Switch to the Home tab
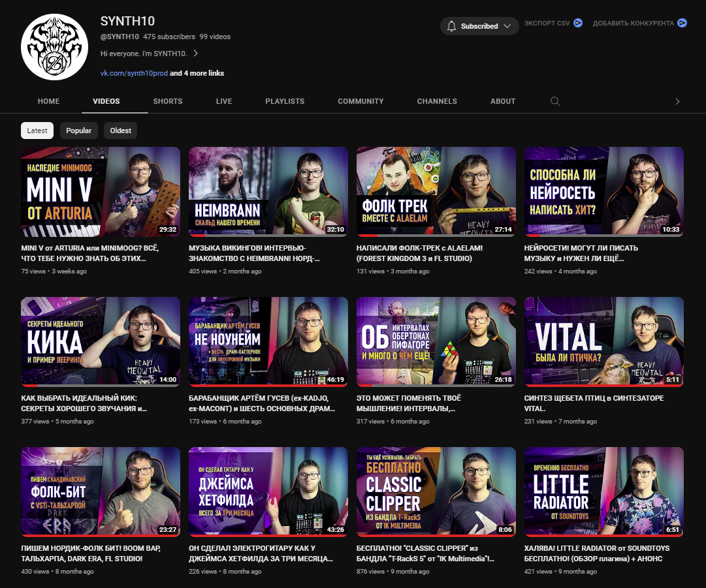 tap(48, 101)
